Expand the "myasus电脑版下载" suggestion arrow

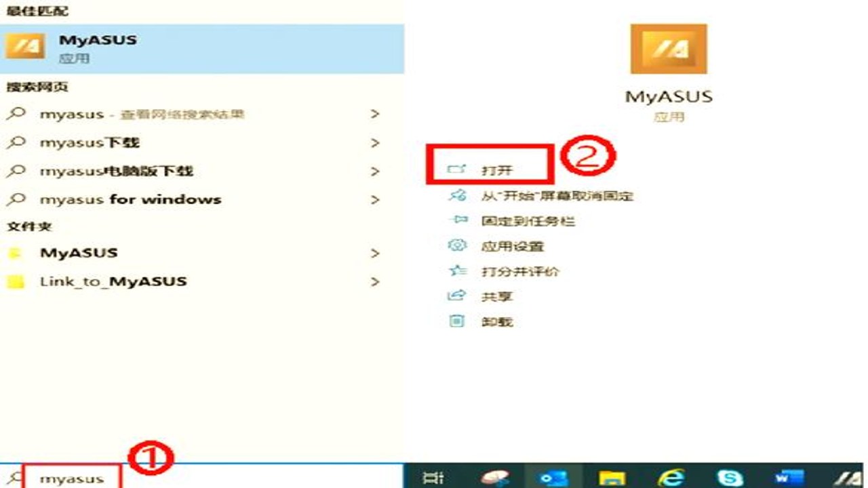(375, 171)
